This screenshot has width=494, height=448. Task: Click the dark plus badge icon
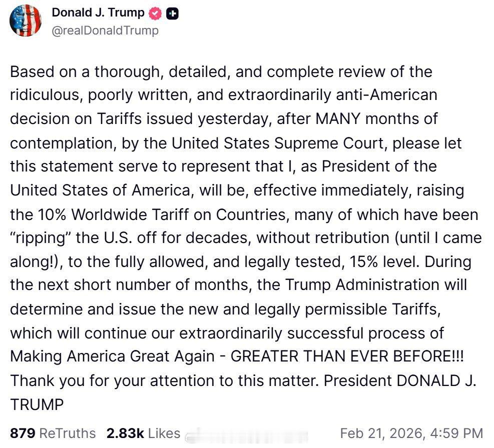(x=172, y=14)
